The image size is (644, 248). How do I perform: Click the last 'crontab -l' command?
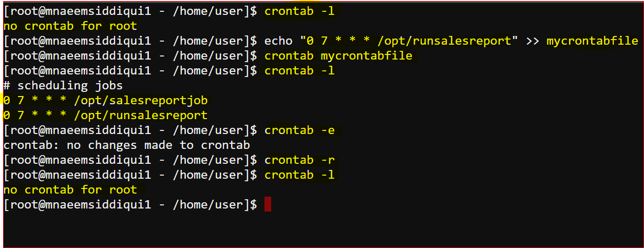point(299,175)
